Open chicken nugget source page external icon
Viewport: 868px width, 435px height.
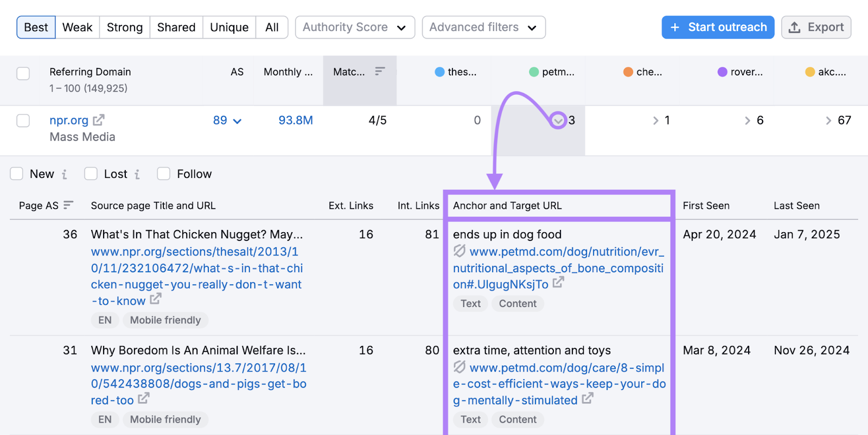tap(156, 299)
